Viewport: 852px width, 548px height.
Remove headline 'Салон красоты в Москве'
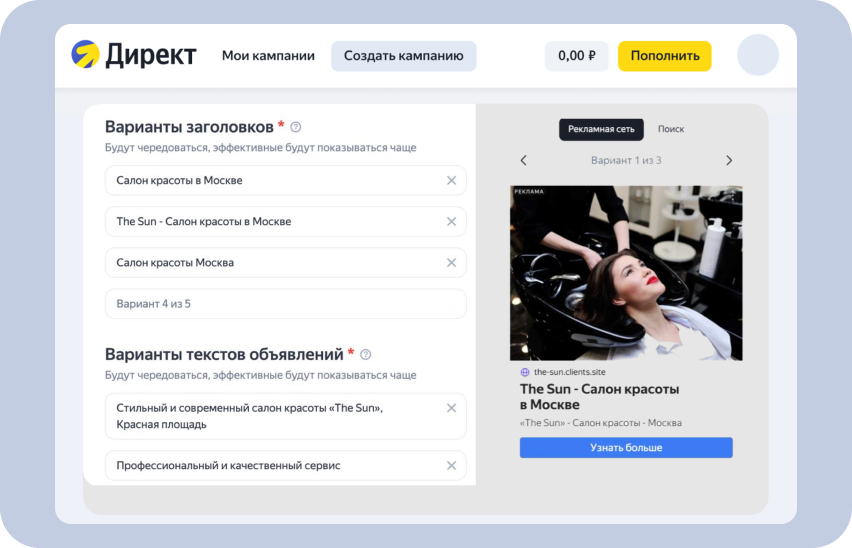pyautogui.click(x=452, y=180)
